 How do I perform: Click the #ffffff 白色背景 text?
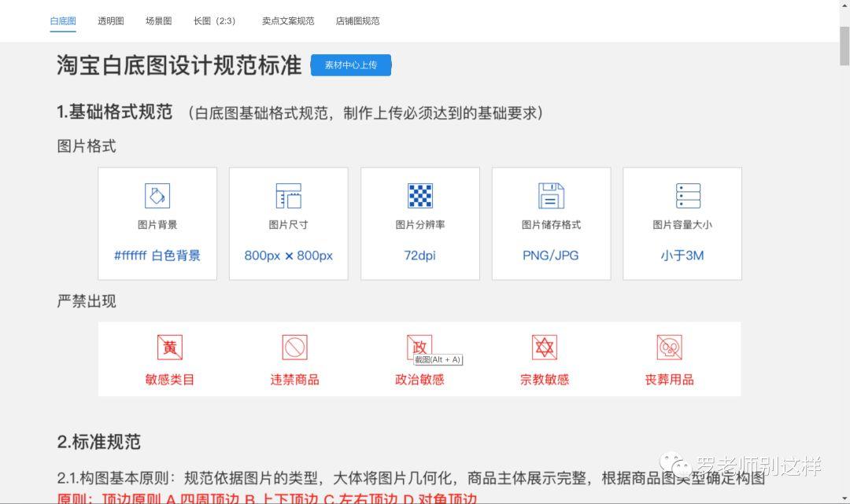click(x=157, y=256)
